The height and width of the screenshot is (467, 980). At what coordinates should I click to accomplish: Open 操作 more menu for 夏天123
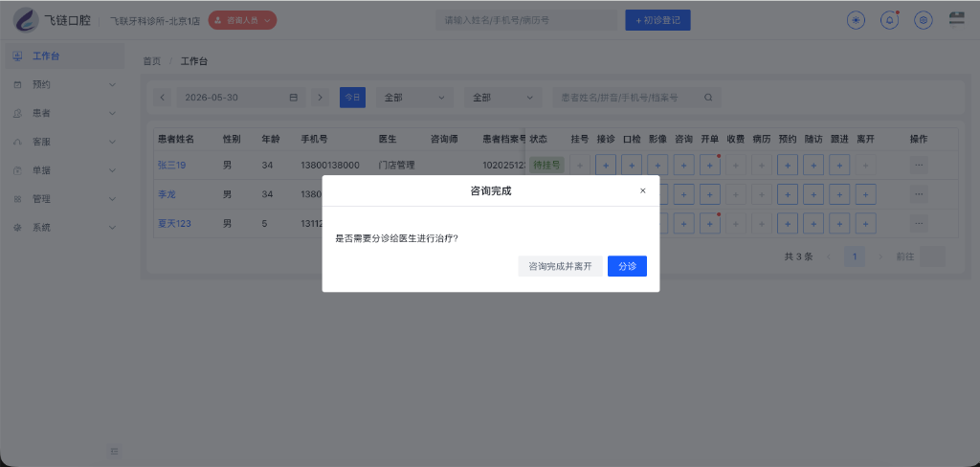click(918, 223)
